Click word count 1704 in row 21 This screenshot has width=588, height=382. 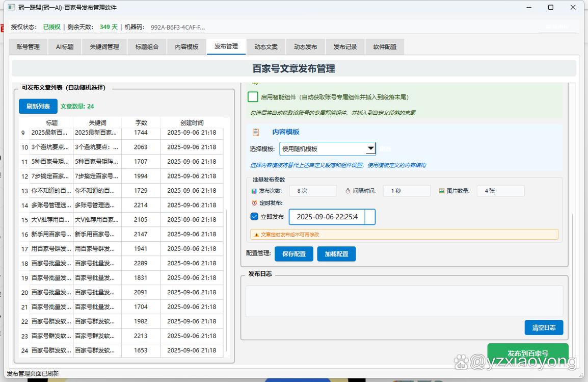point(141,307)
